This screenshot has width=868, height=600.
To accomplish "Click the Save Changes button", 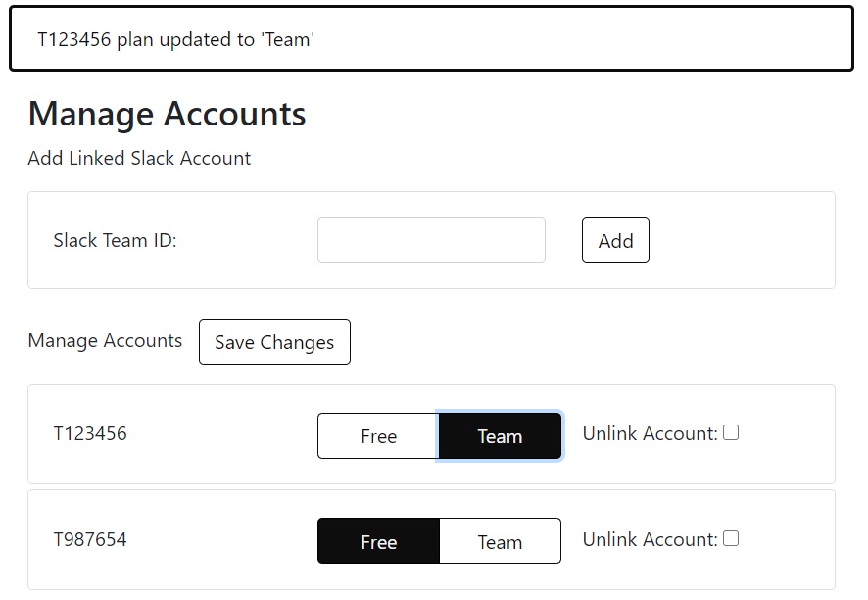I will (274, 342).
